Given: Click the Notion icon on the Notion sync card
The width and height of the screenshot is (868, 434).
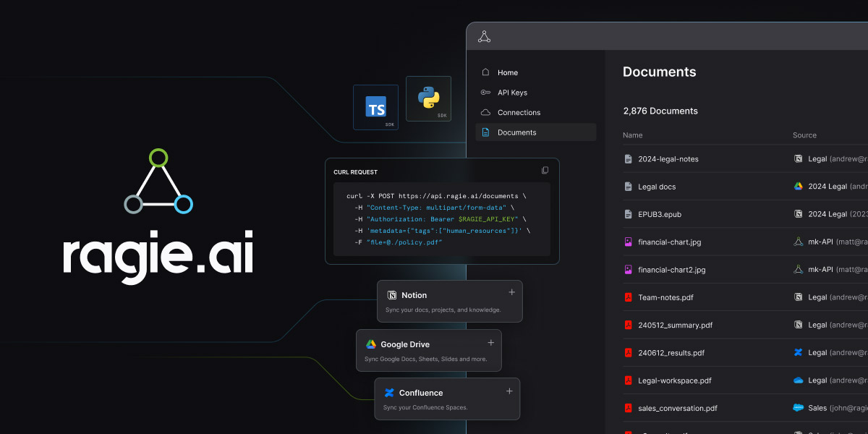Looking at the screenshot, I should [x=393, y=294].
